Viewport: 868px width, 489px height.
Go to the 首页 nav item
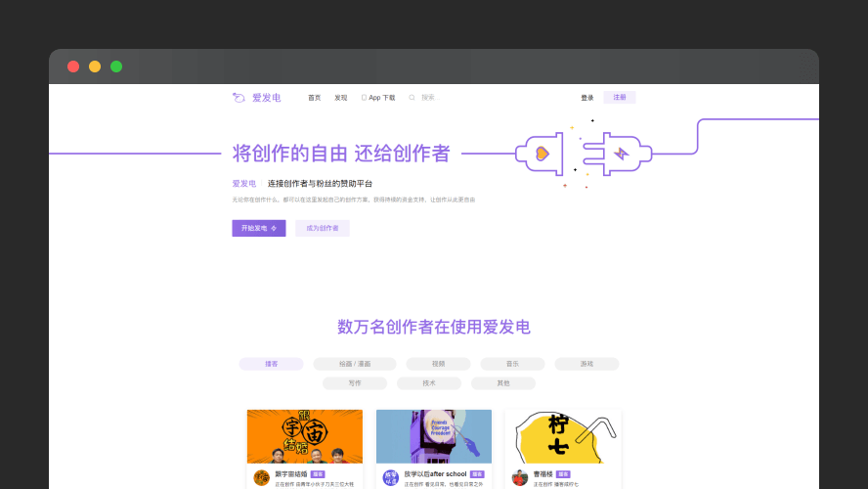(x=314, y=98)
